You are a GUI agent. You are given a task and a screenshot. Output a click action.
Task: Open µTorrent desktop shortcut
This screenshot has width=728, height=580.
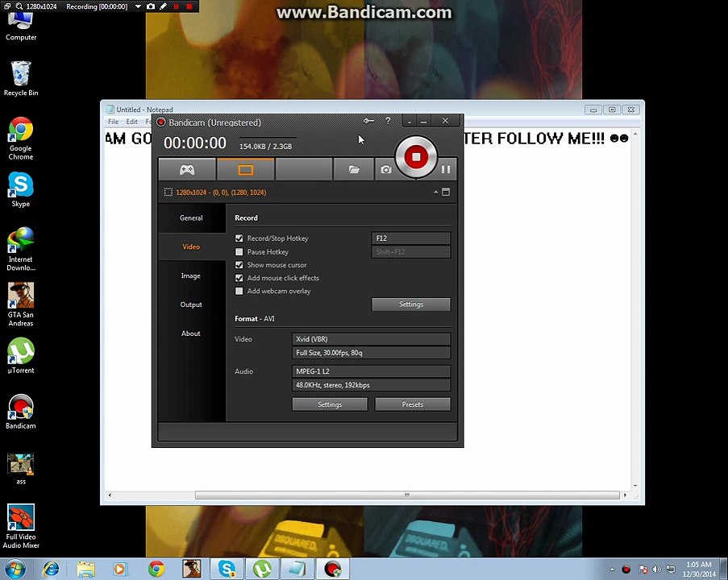21,356
